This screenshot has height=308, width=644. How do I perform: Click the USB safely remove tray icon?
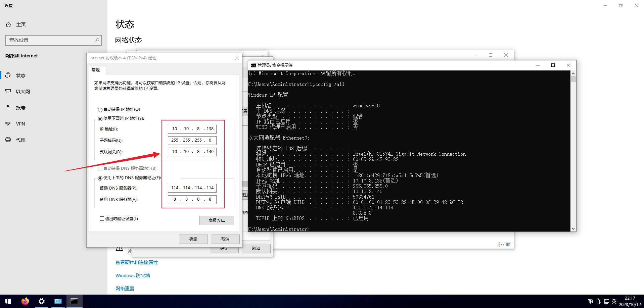click(x=598, y=301)
